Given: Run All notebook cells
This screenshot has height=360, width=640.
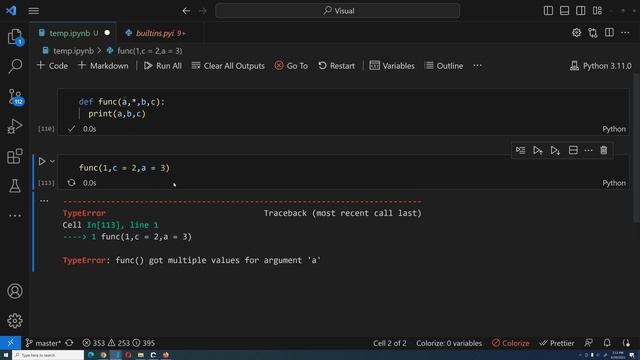Looking at the screenshot, I should (x=163, y=66).
